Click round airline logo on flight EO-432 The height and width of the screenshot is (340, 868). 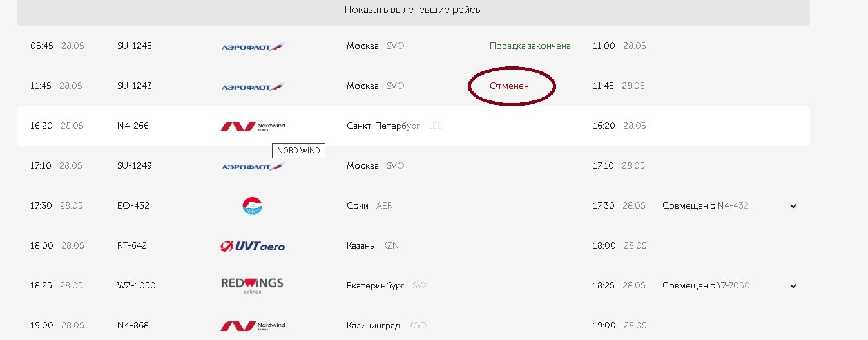click(x=253, y=206)
